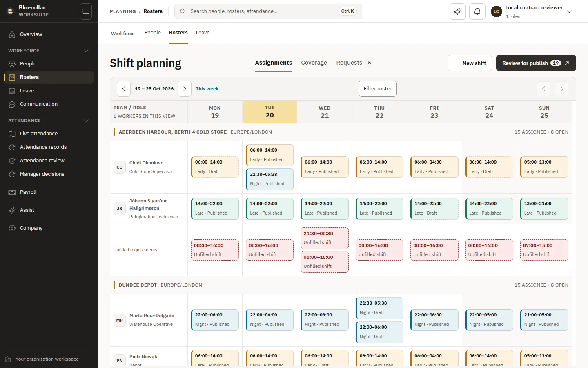Click the search input field
Screen dimensions: 588x368
268,11
